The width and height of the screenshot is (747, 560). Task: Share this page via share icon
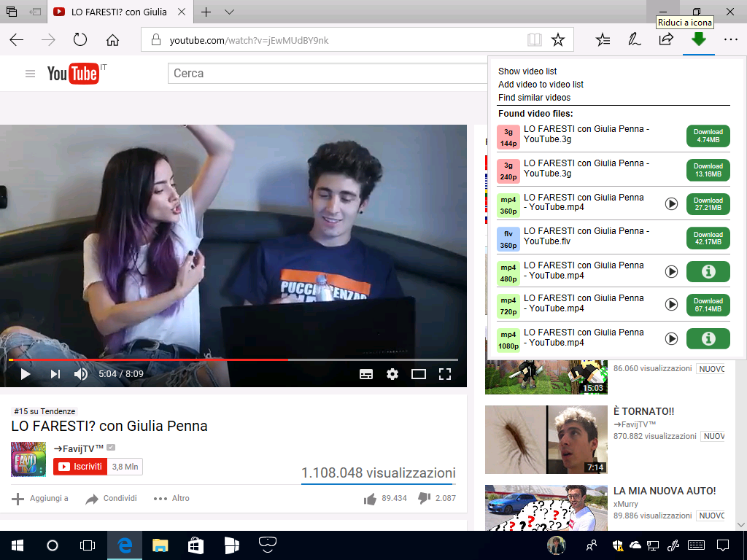(x=666, y=40)
